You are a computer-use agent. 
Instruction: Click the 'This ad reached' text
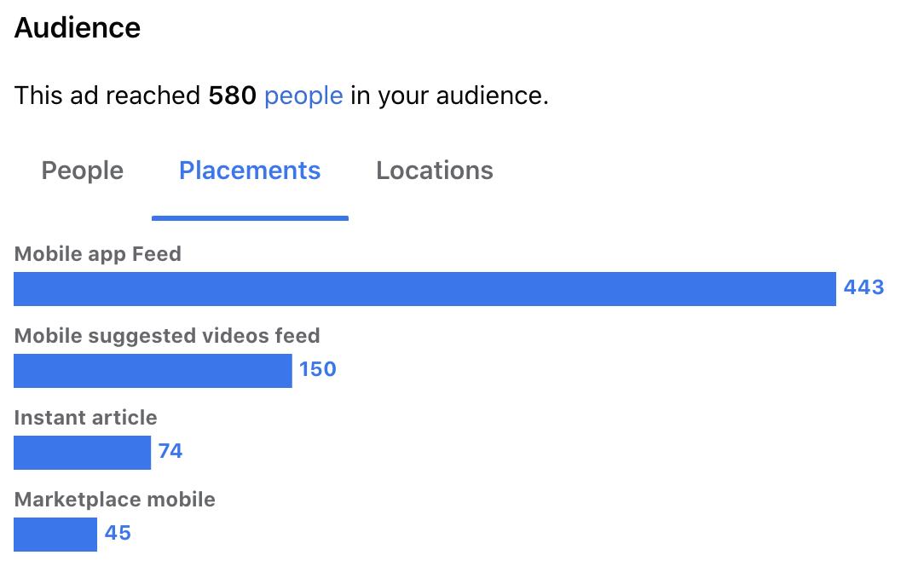click(x=107, y=95)
